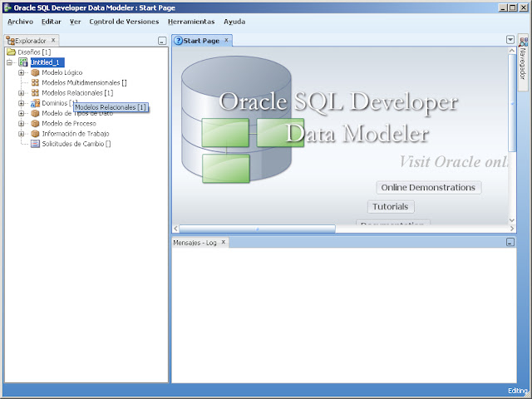The height and width of the screenshot is (399, 532).
Task: Close the Mensajes - Log tab
Action: pos(224,242)
